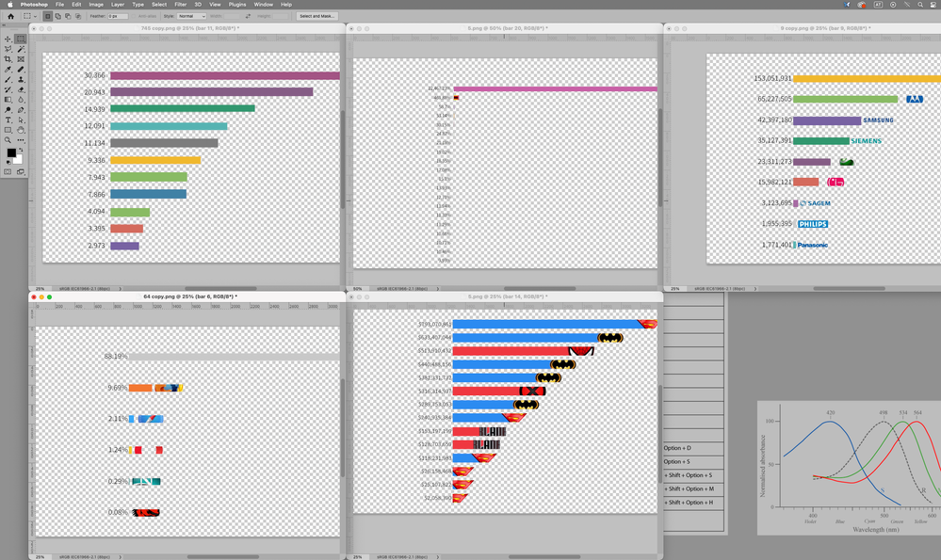The height and width of the screenshot is (560, 941).
Task: Select the Horizontal Type tool
Action: tap(8, 120)
